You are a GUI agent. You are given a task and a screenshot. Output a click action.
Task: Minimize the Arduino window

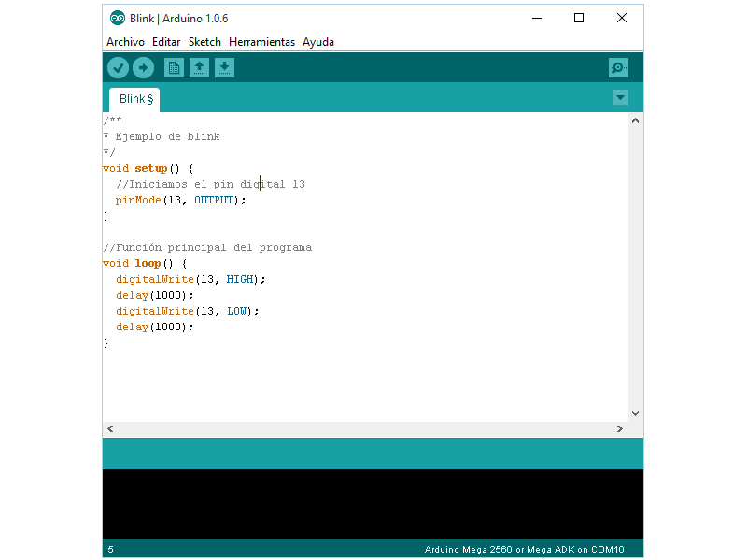pos(537,18)
